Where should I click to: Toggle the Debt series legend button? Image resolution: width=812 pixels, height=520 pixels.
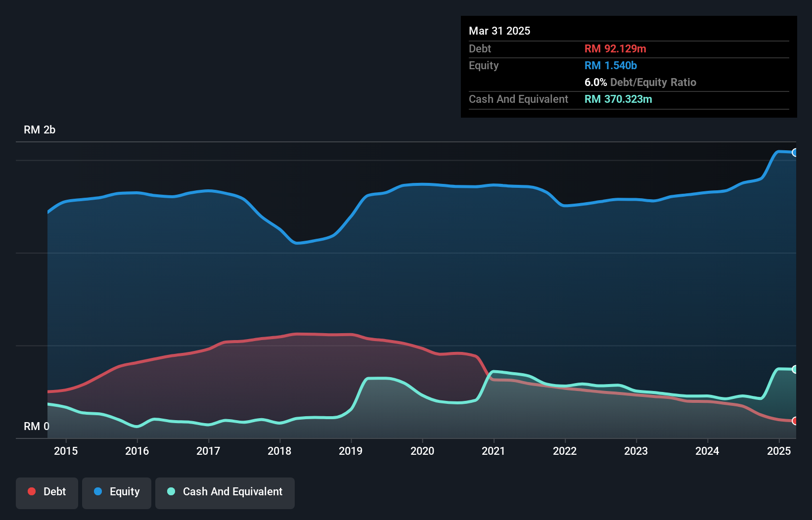[x=47, y=493]
